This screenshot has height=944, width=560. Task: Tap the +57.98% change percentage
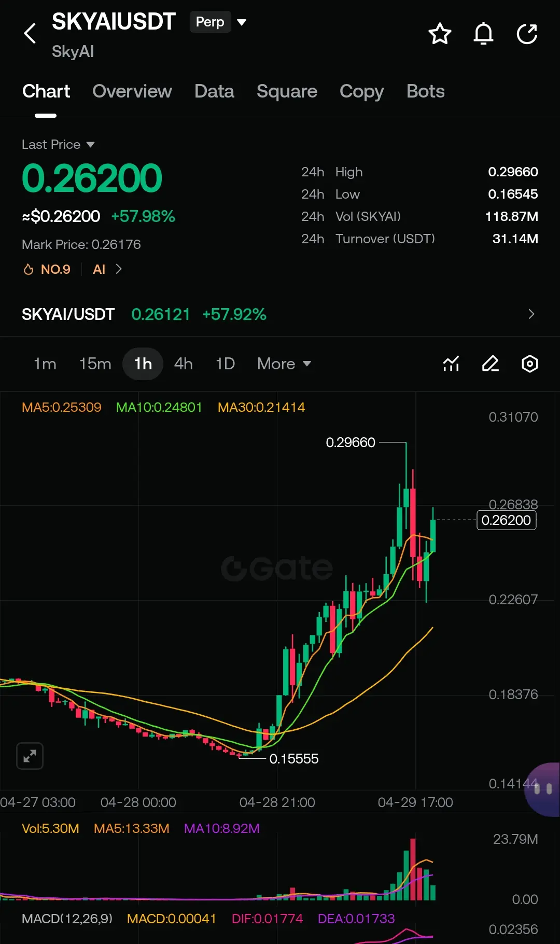pos(143,216)
